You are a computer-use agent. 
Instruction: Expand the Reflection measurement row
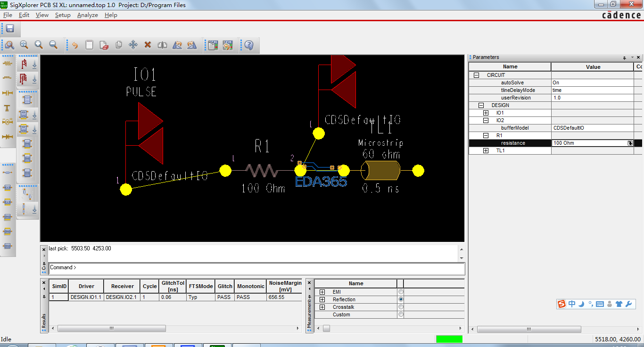coord(322,299)
